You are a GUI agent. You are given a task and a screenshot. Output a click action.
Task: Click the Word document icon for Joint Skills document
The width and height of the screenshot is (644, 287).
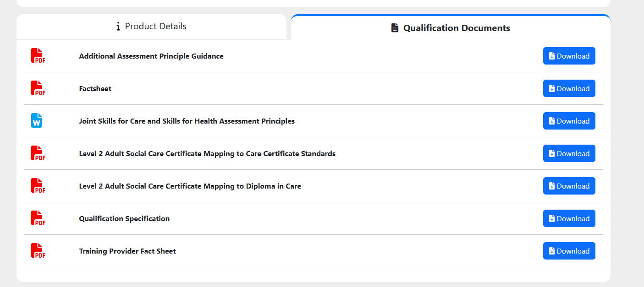tap(36, 120)
